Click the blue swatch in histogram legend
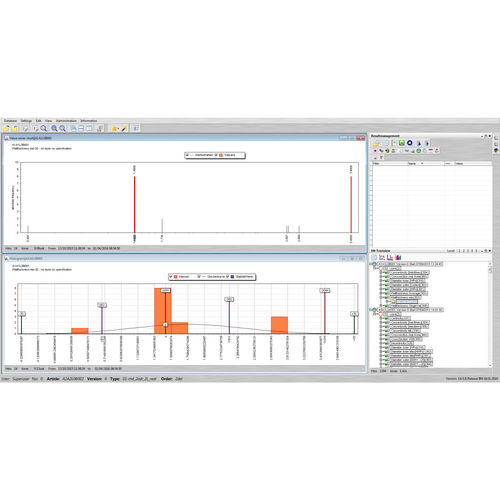Viewport: 500px width, 500px height. (x=232, y=277)
